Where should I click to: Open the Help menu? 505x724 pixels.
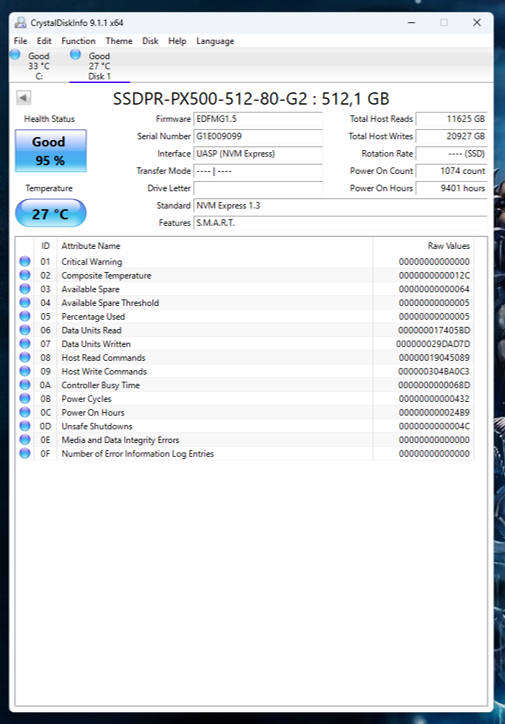[177, 41]
